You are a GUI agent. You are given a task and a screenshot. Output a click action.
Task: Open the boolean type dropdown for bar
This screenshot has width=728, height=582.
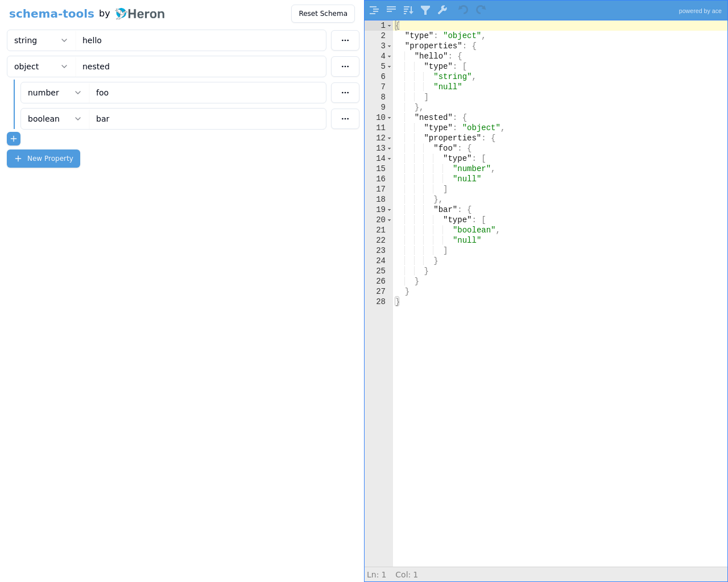(x=55, y=119)
